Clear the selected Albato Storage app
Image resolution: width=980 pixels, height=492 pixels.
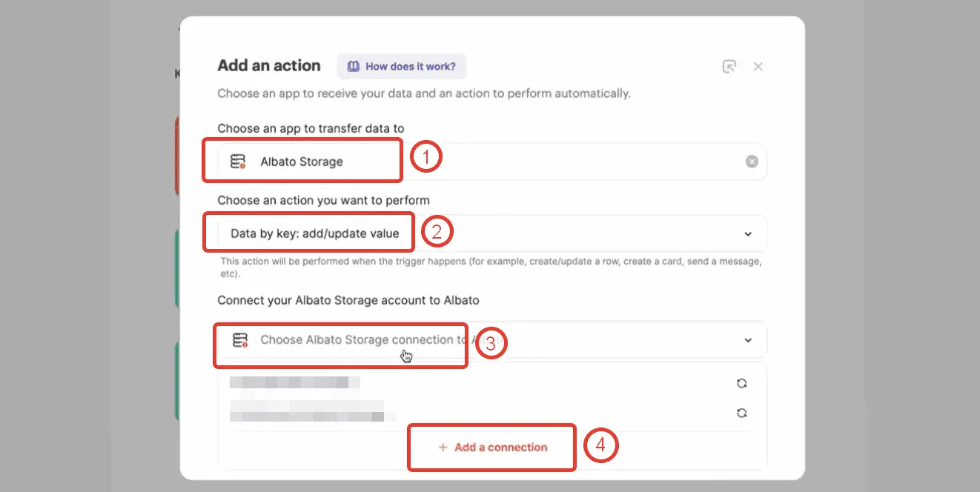752,162
